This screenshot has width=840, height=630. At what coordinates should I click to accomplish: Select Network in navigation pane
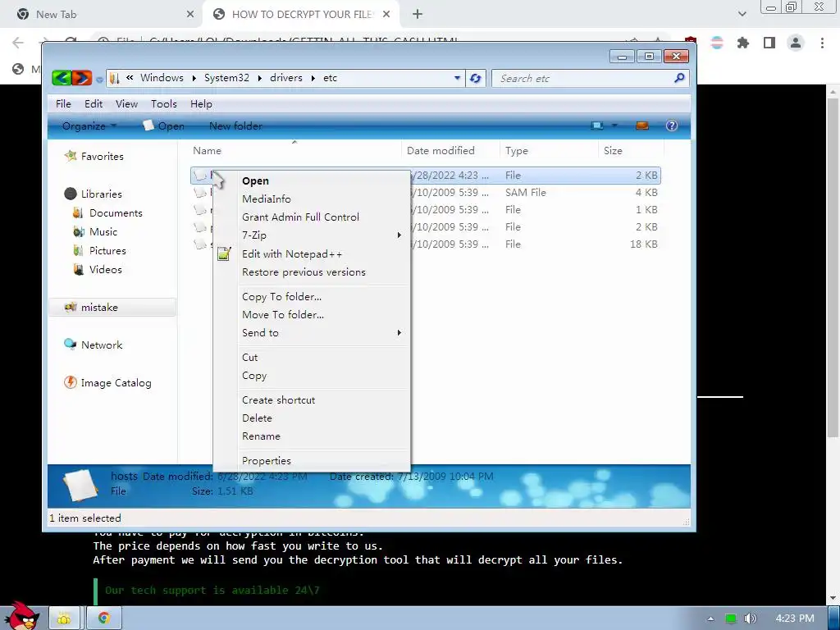[x=94, y=345]
